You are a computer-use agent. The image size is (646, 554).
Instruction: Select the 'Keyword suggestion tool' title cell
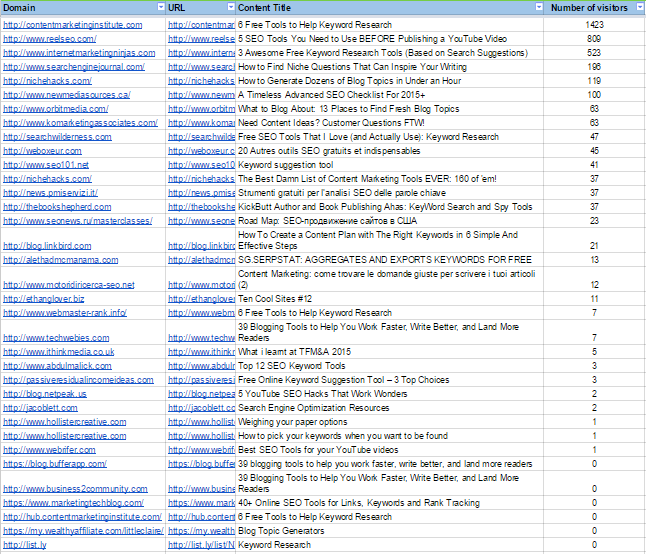coord(389,165)
